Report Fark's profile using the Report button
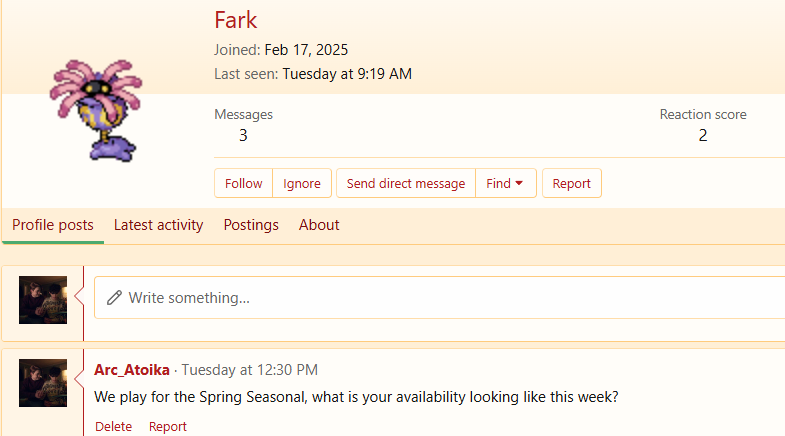785x436 pixels. tap(571, 184)
